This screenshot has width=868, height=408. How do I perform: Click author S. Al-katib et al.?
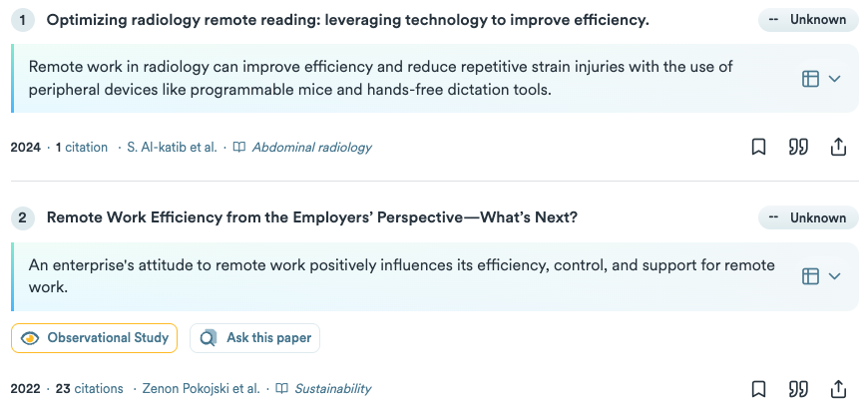[x=172, y=148]
